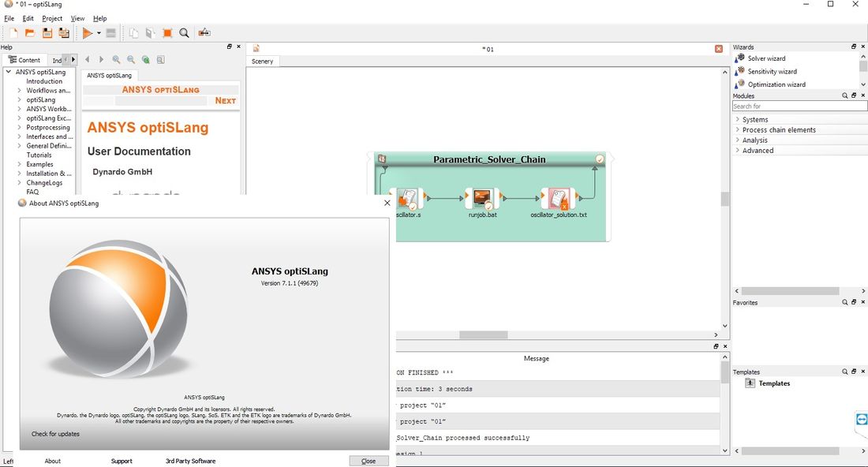Go back in help browser with left arrow
Screen dimensions: 868x467
tap(87, 59)
